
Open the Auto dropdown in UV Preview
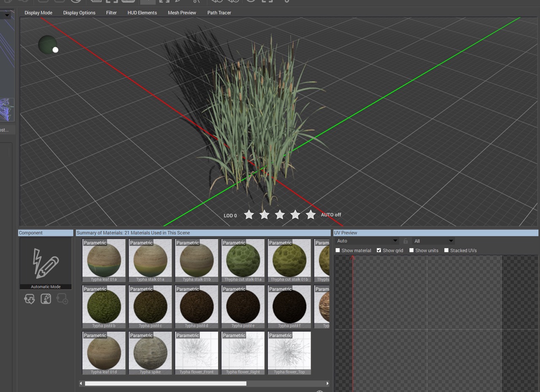(x=367, y=241)
